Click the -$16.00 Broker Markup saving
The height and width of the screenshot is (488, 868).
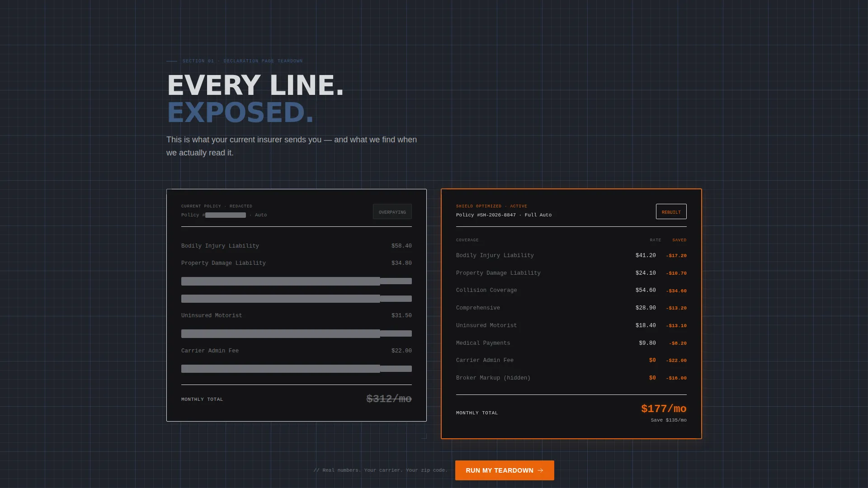tap(676, 378)
